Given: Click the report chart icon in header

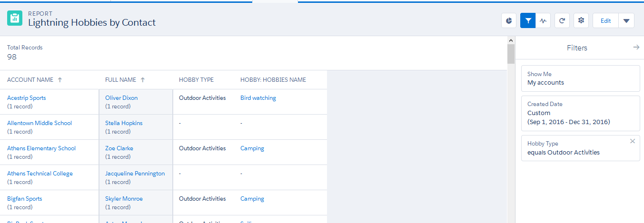Looking at the screenshot, I should coord(509,20).
